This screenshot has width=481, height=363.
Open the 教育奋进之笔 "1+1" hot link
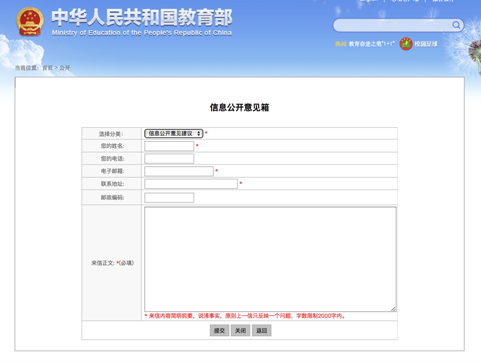coord(371,44)
